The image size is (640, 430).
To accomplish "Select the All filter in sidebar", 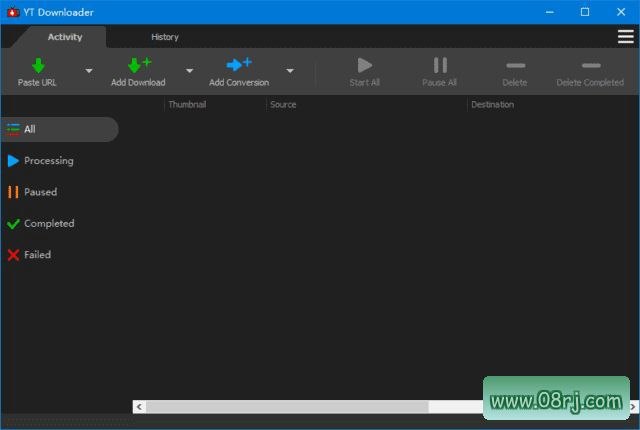I will tap(60, 129).
